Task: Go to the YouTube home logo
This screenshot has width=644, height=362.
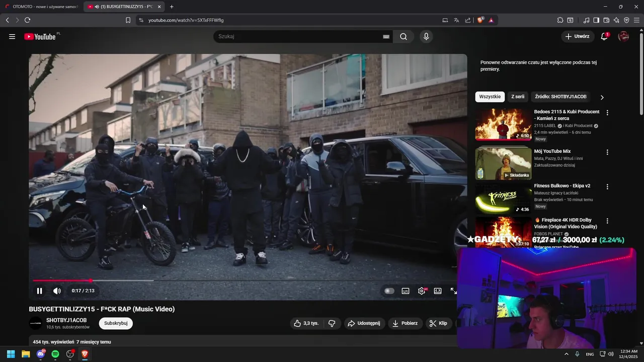Action: point(40,37)
